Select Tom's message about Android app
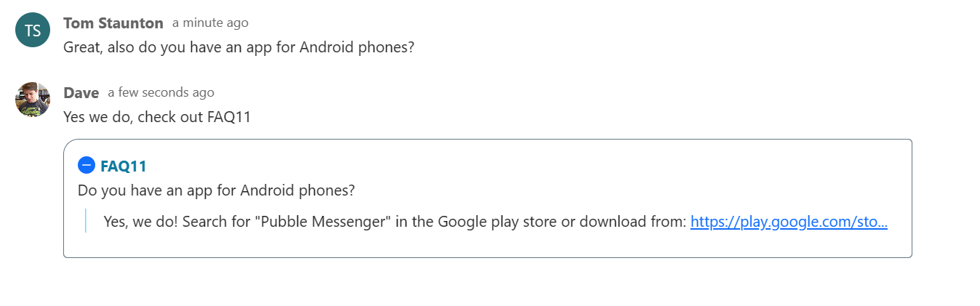 tap(238, 48)
